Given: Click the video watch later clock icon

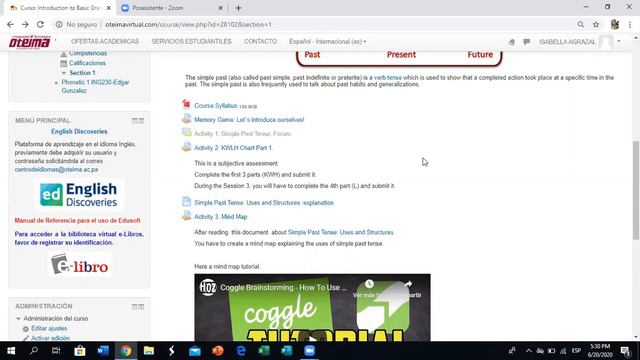Looking at the screenshot, I should coord(369,284).
